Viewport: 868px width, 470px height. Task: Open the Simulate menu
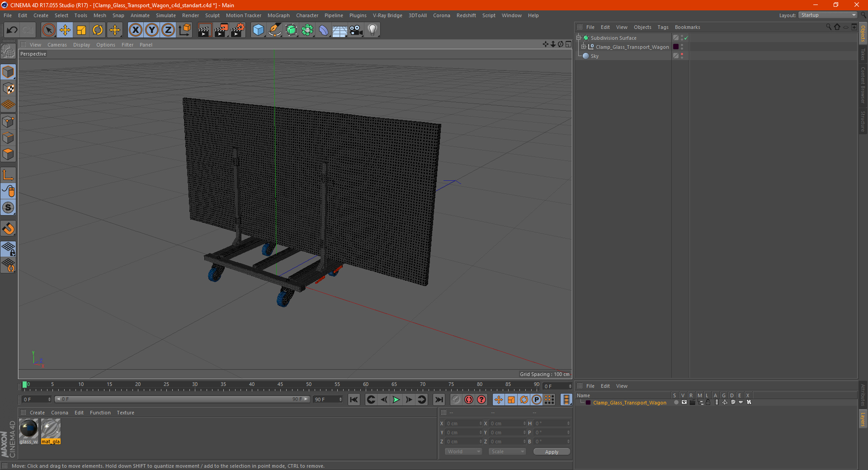[166, 15]
